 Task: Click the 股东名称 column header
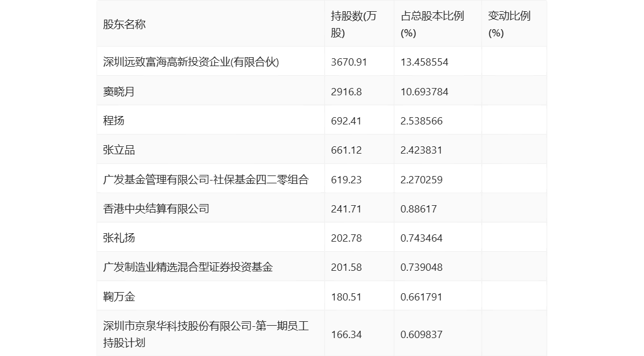tap(124, 24)
